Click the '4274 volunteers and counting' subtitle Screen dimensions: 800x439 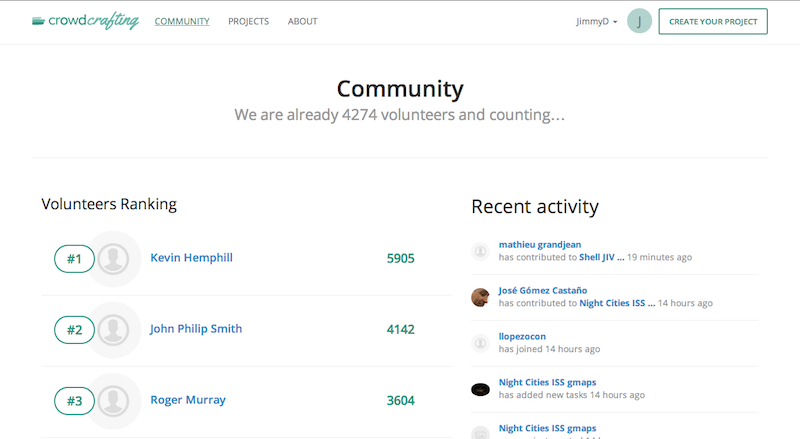coord(399,115)
